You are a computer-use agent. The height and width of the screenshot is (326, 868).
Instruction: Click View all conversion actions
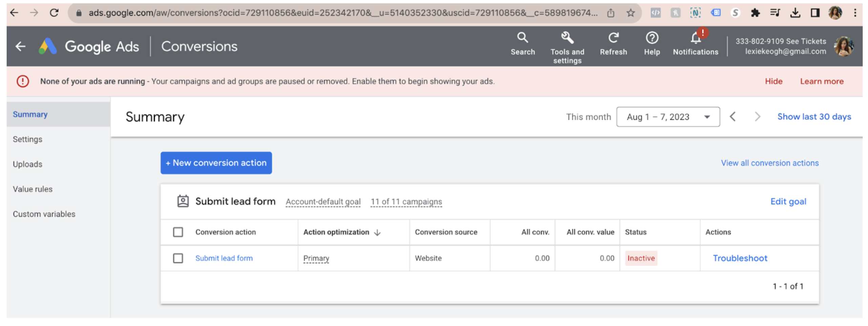pos(769,163)
